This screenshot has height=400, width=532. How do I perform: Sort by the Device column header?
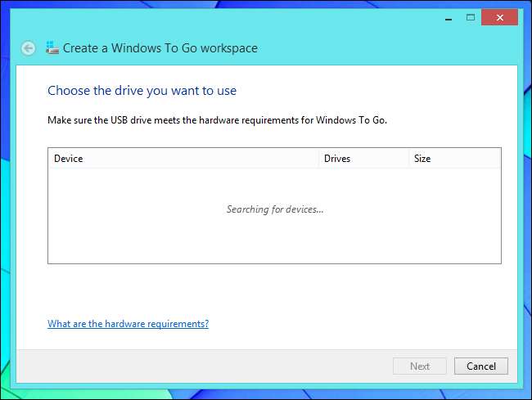(183, 159)
